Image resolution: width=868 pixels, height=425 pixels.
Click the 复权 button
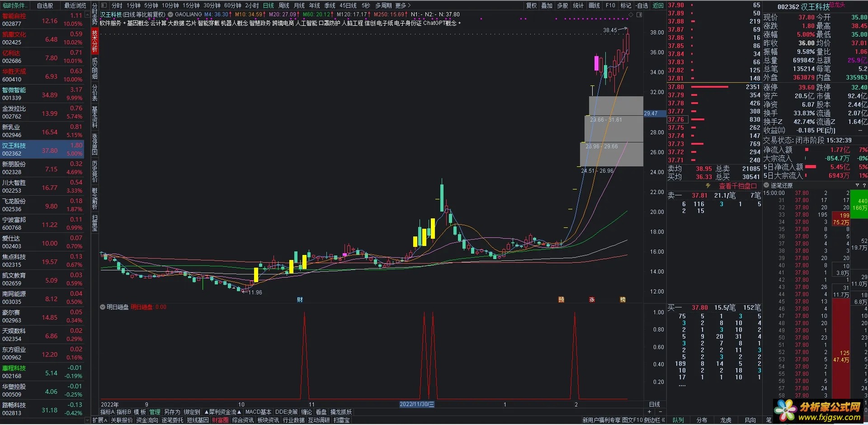(531, 5)
